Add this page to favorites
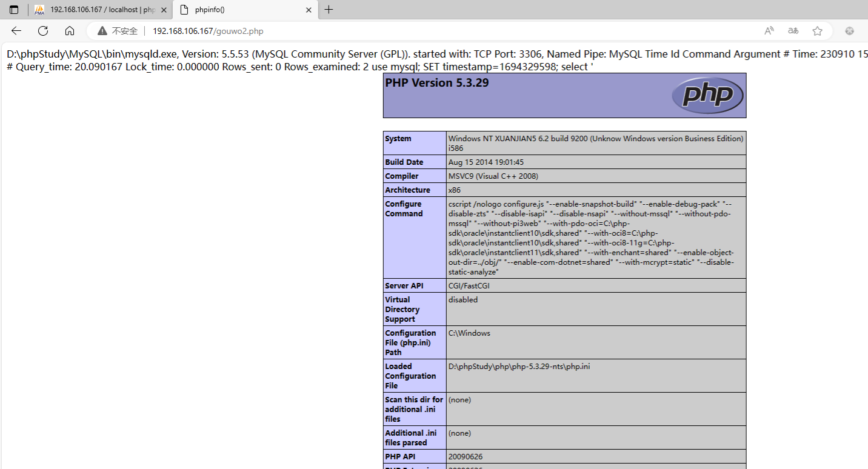This screenshot has width=868, height=469. pyautogui.click(x=818, y=31)
